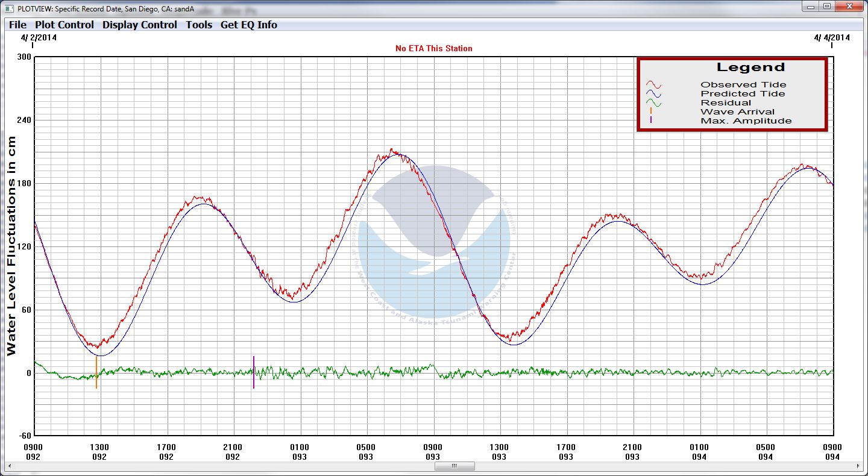
Task: Click the horizontal scrollbar thumb
Action: 454,466
